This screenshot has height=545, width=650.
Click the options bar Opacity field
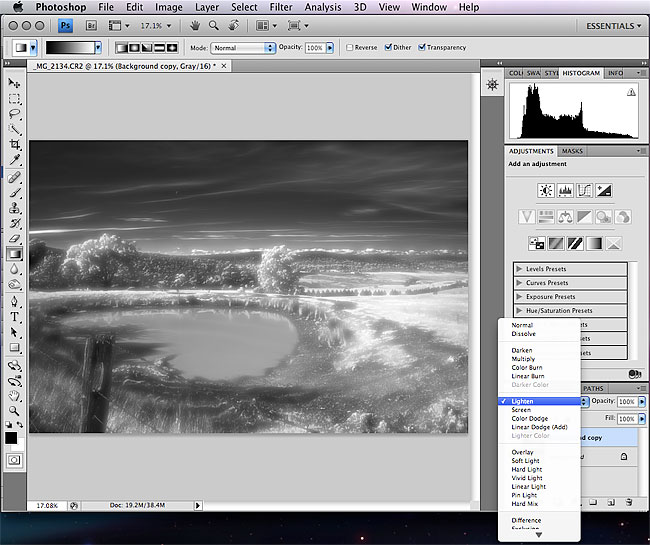(x=314, y=47)
